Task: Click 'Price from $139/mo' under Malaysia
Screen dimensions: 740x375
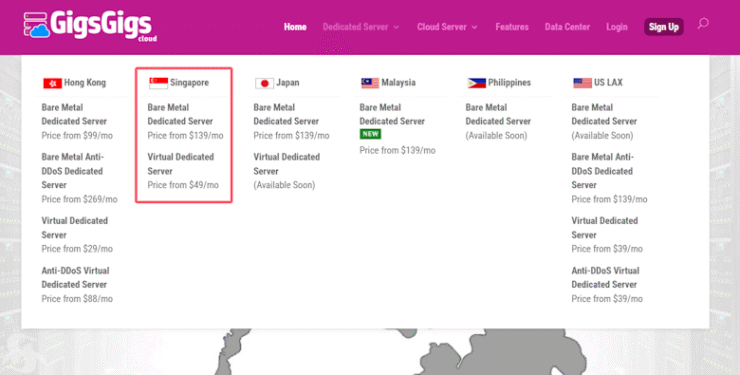Action: coord(397,150)
